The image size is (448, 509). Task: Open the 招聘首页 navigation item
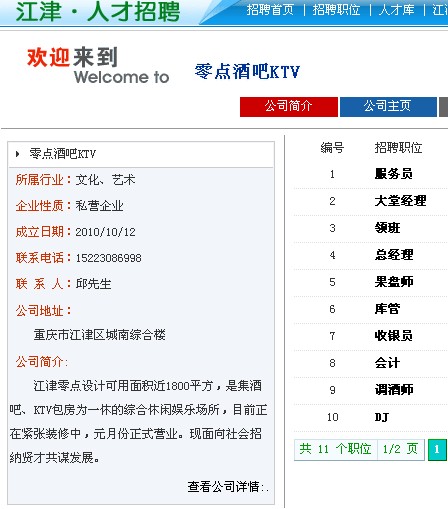coord(270,9)
